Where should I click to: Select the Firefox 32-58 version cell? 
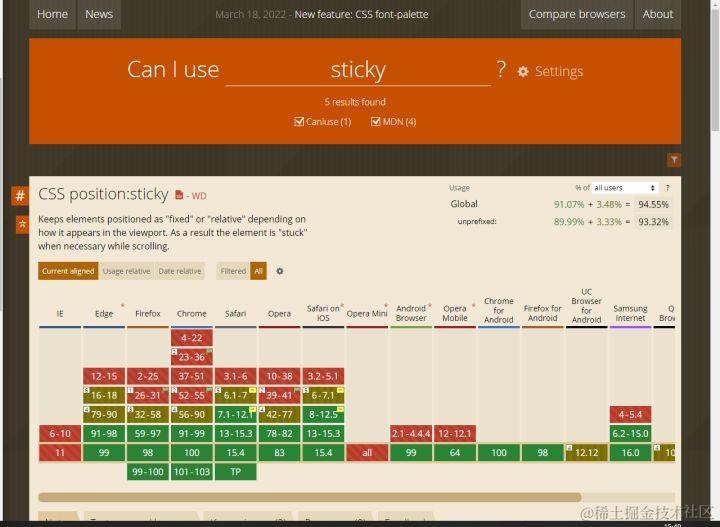point(148,414)
